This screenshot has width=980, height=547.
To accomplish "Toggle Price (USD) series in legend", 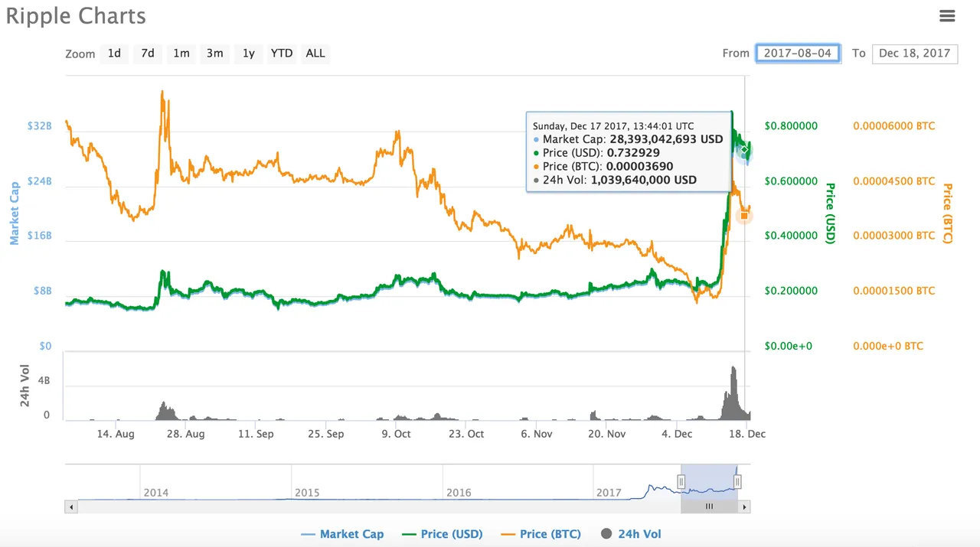I will click(443, 534).
